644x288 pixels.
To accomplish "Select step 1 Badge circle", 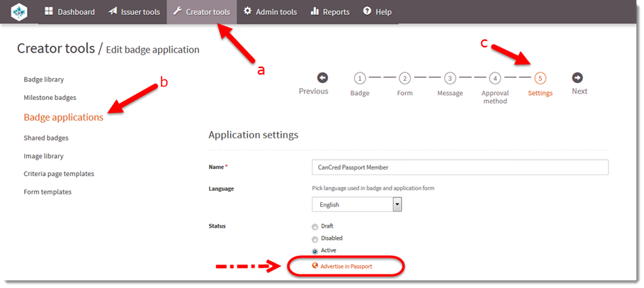I will click(359, 78).
